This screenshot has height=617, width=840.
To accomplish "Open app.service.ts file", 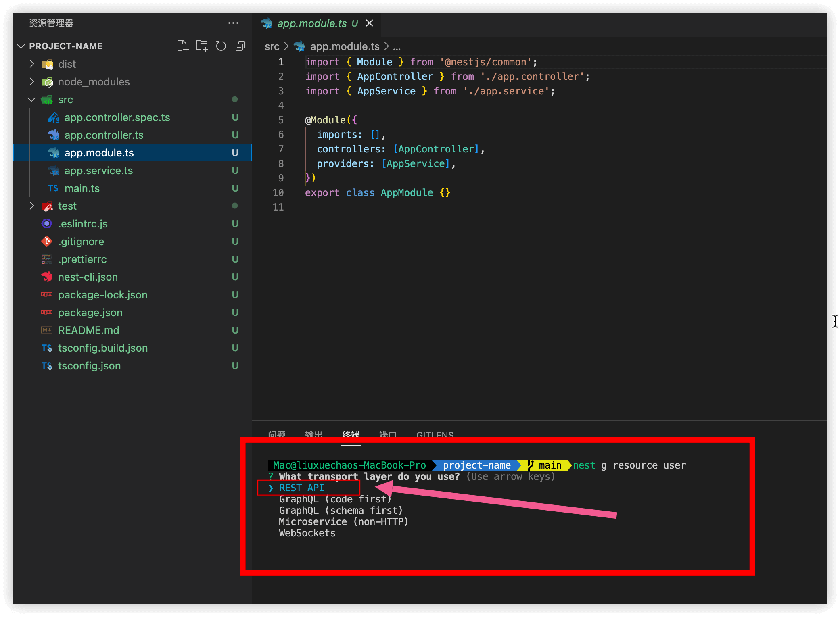I will click(132, 171).
